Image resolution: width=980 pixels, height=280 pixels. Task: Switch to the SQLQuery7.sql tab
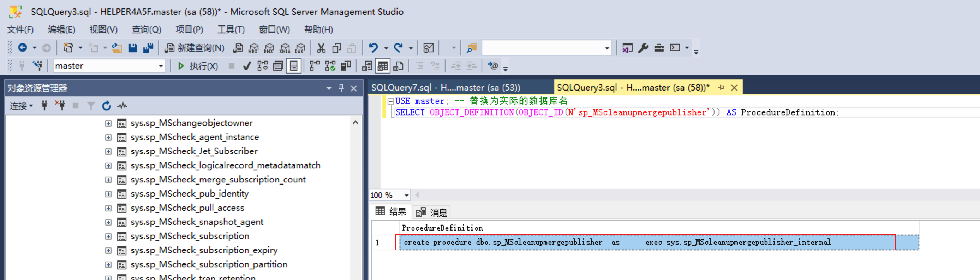[445, 88]
